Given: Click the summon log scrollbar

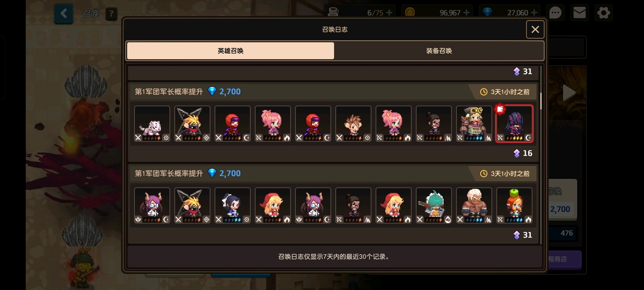Looking at the screenshot, I should [541, 101].
